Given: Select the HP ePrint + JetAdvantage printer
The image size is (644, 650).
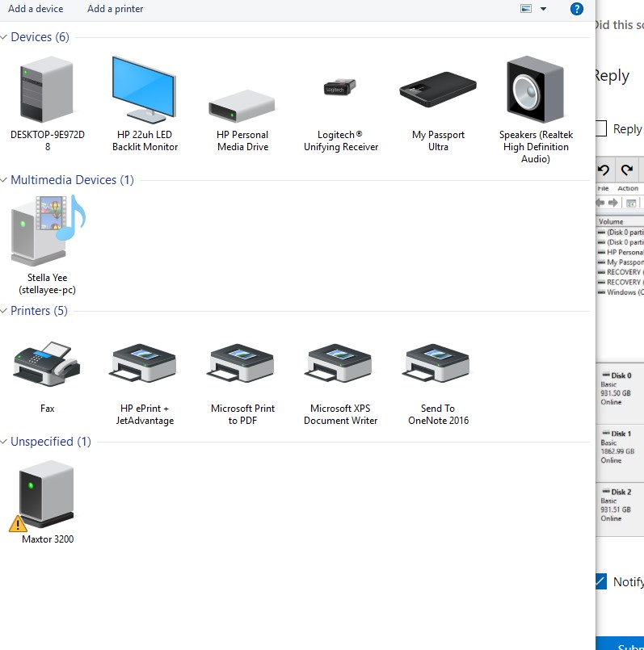Looking at the screenshot, I should 145,384.
